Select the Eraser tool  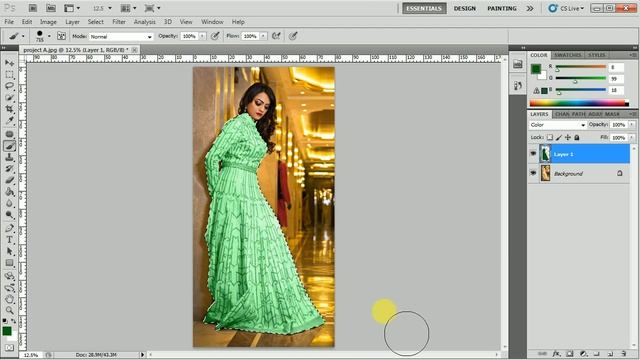[9, 180]
